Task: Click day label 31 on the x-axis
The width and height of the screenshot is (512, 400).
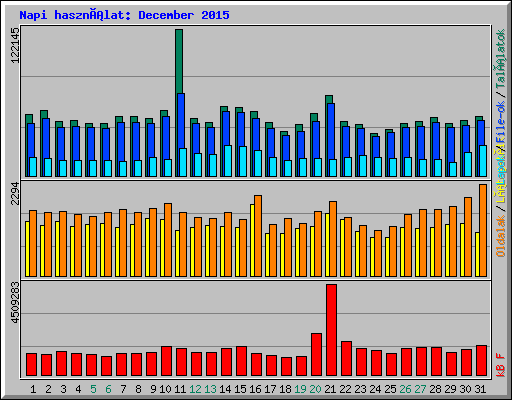Action: (480, 389)
